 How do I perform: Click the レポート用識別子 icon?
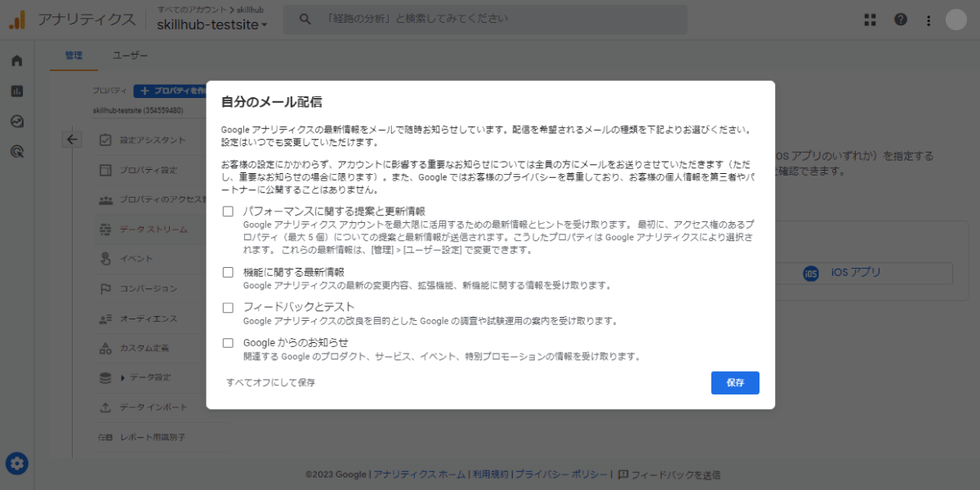point(105,437)
